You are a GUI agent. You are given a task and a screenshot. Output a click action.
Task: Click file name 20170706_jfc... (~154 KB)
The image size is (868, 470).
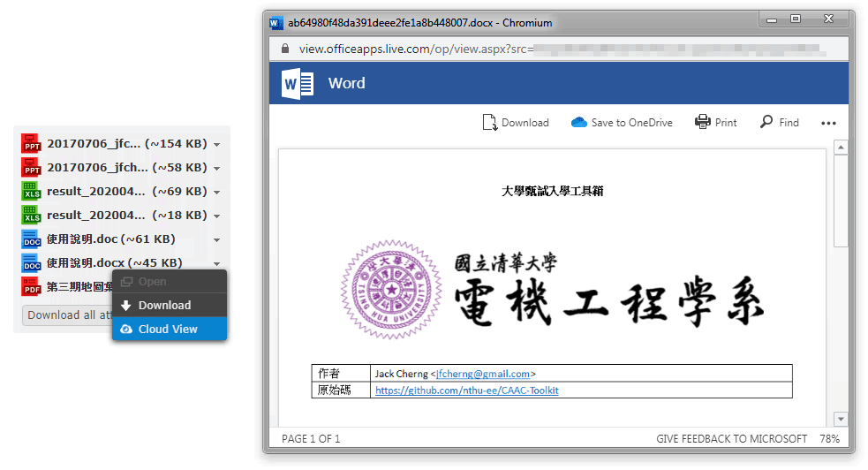click(127, 143)
